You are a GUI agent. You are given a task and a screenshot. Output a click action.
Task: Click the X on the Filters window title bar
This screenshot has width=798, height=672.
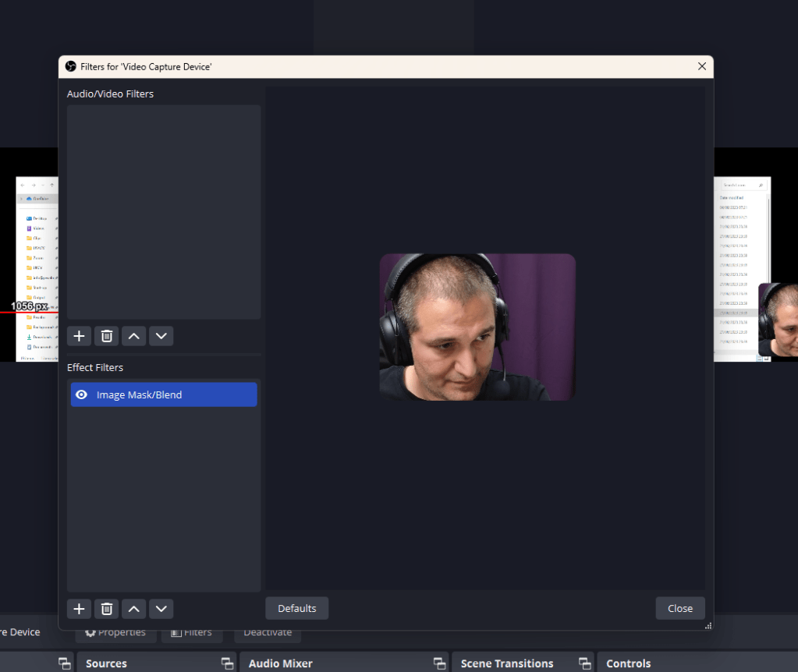pos(702,66)
